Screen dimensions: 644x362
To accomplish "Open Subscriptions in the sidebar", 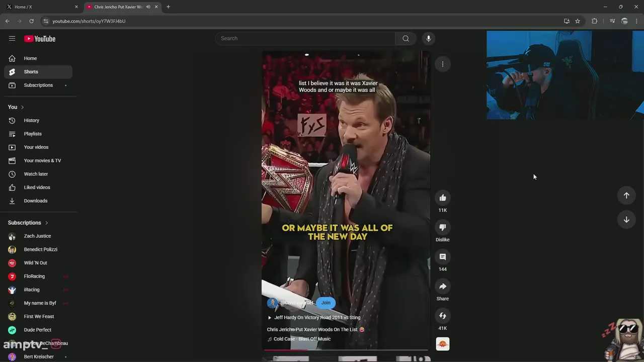I will [38, 85].
